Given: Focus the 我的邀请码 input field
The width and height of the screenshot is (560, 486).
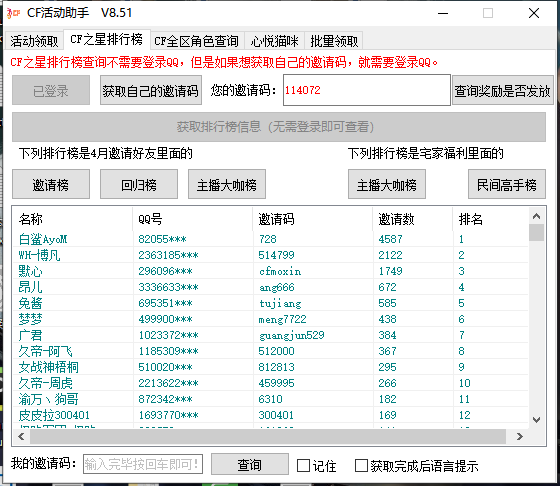Looking at the screenshot, I should tap(143, 464).
